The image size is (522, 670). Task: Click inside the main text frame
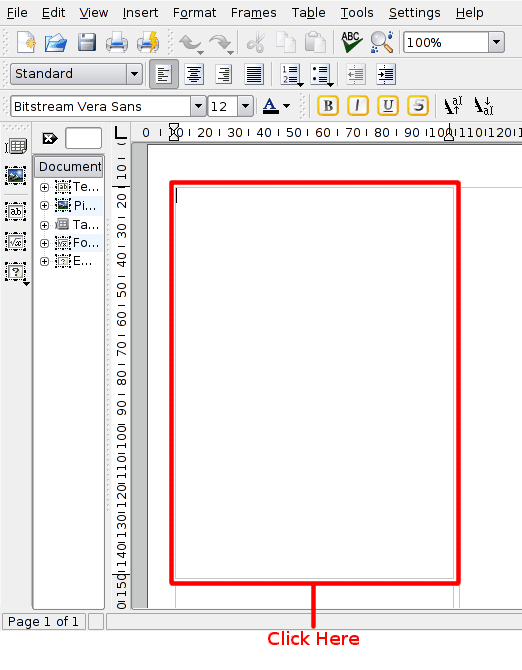[315, 382]
